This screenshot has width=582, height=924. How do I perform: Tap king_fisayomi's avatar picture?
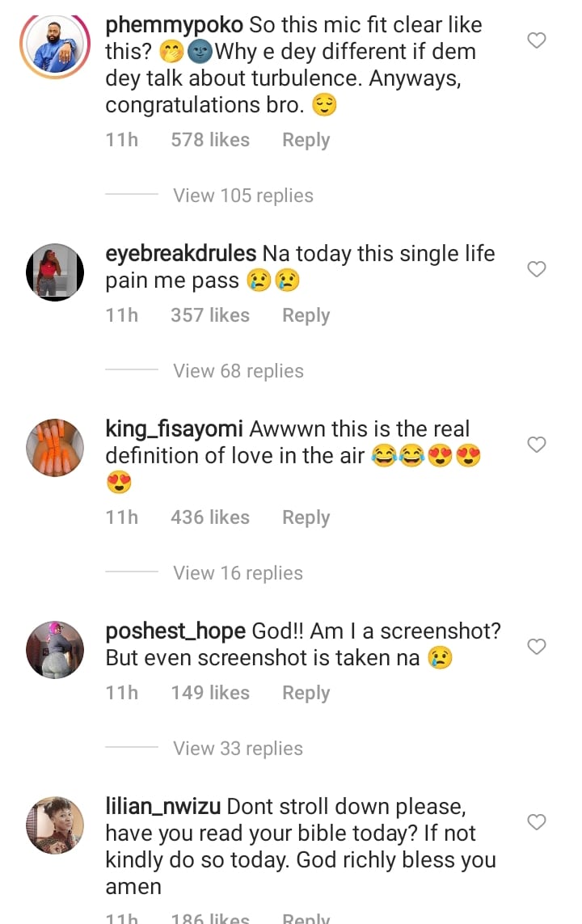pos(55,448)
